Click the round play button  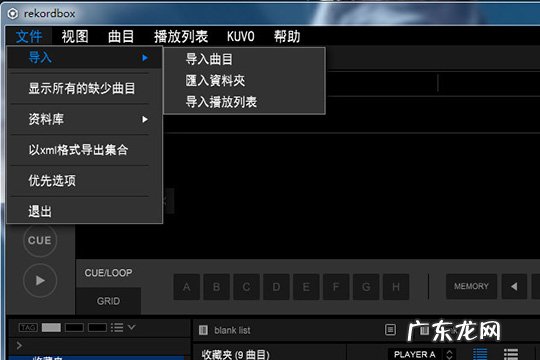[x=40, y=280]
